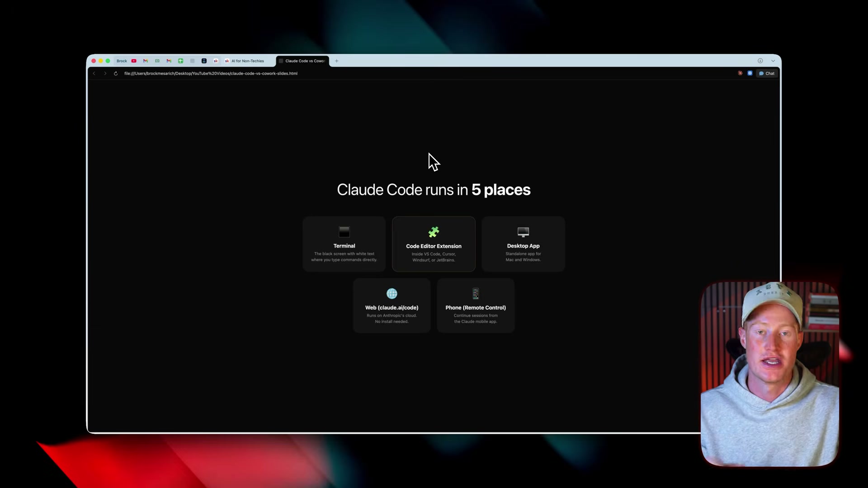Click the Continue sessions from text
This screenshot has height=488, width=868.
pyautogui.click(x=476, y=319)
